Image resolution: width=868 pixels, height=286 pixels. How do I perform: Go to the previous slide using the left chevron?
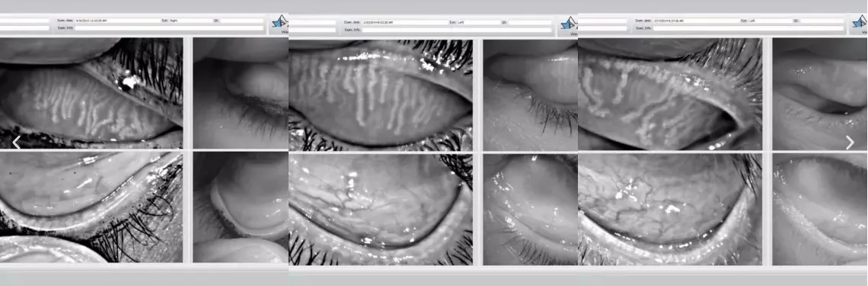17,143
